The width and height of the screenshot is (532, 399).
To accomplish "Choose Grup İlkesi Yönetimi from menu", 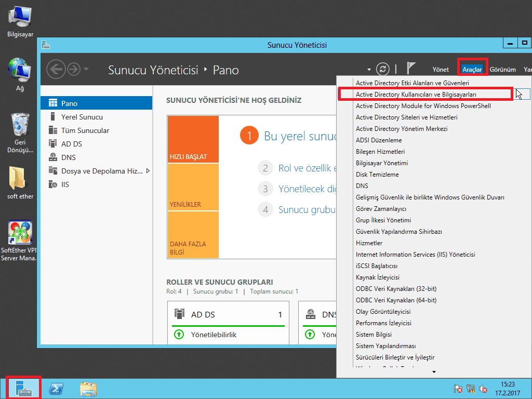I will [383, 220].
